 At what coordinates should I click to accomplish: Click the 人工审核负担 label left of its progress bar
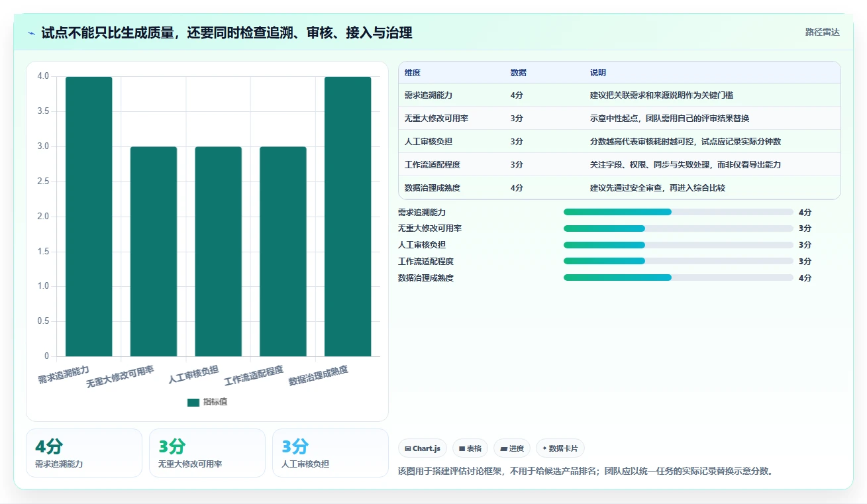tap(422, 245)
